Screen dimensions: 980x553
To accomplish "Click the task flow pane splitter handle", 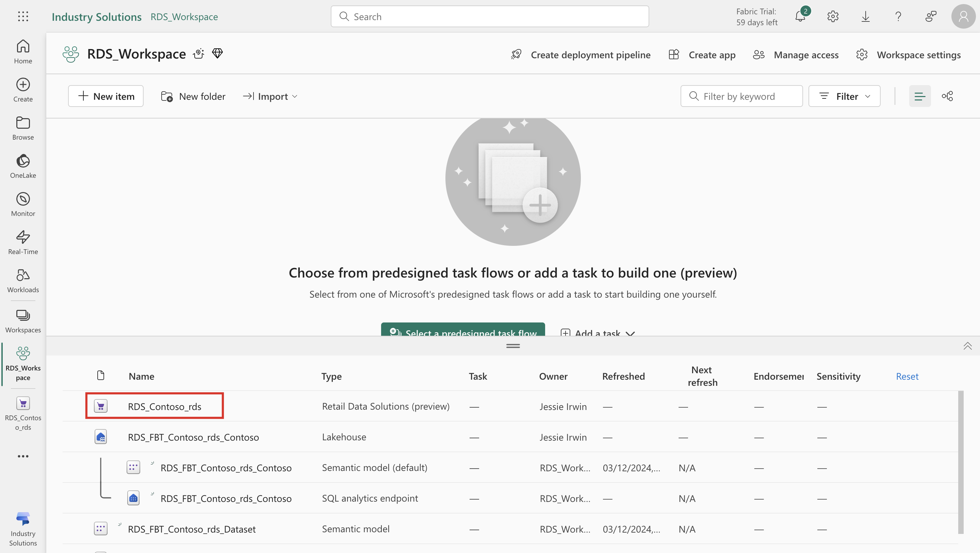I will 513,346.
